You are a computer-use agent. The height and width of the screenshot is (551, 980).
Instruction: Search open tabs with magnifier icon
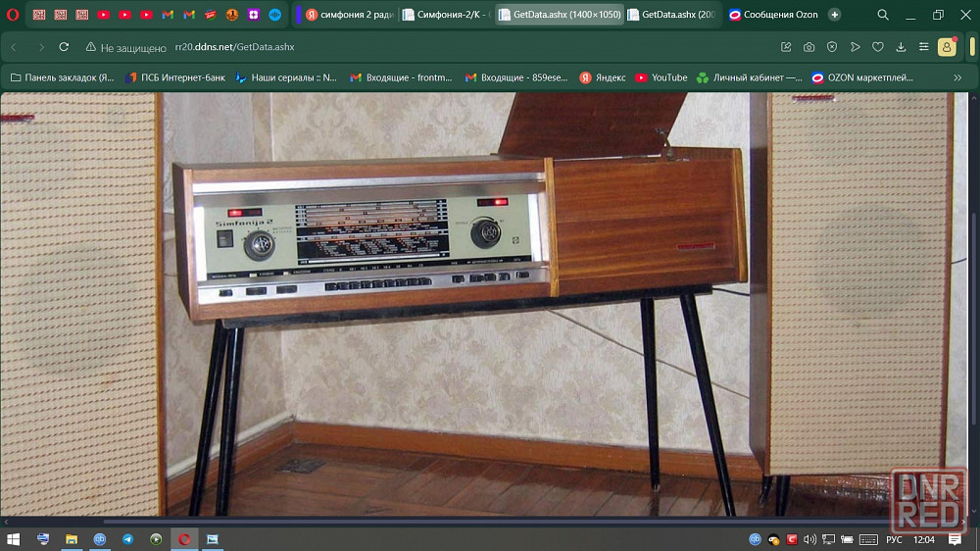pos(883,15)
